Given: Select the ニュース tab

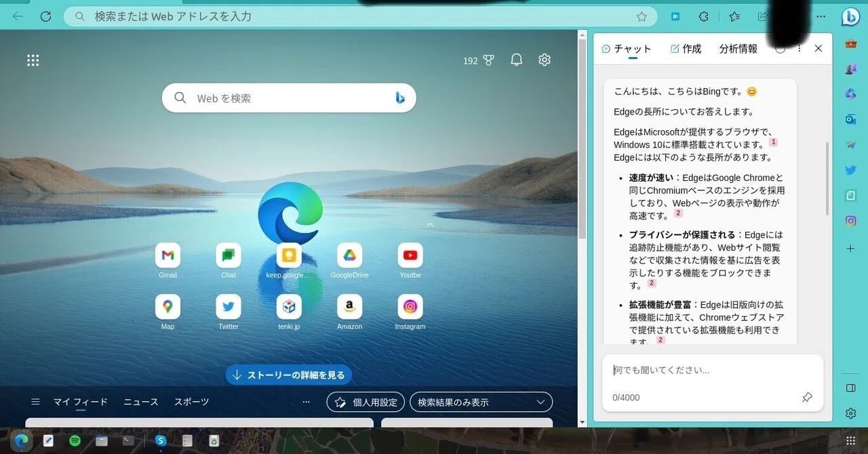Looking at the screenshot, I should tap(140, 402).
